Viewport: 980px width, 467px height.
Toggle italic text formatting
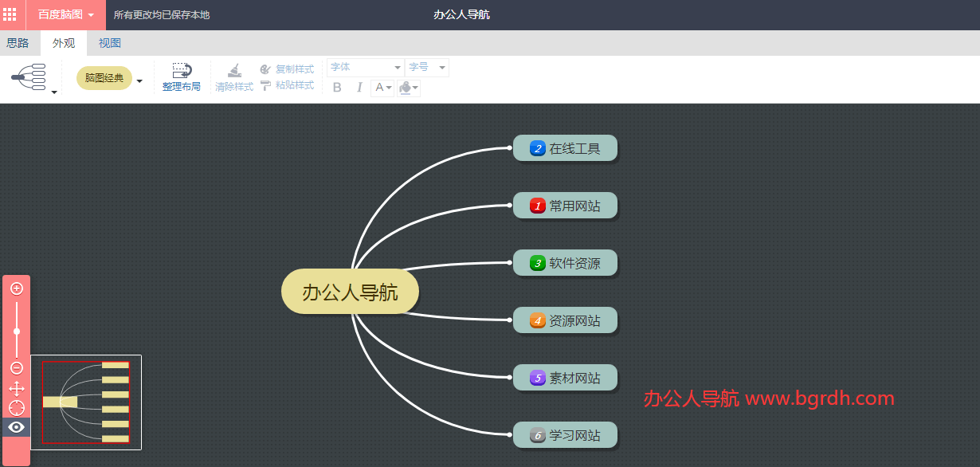coord(359,88)
